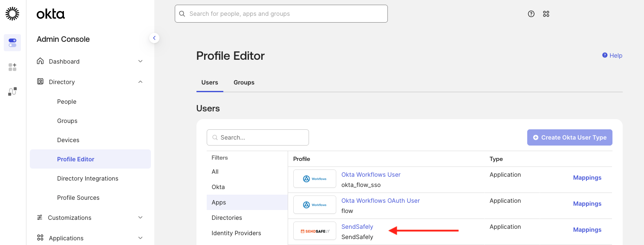
Task: Open the Okta Workflows User profile link
Action: [x=371, y=175]
